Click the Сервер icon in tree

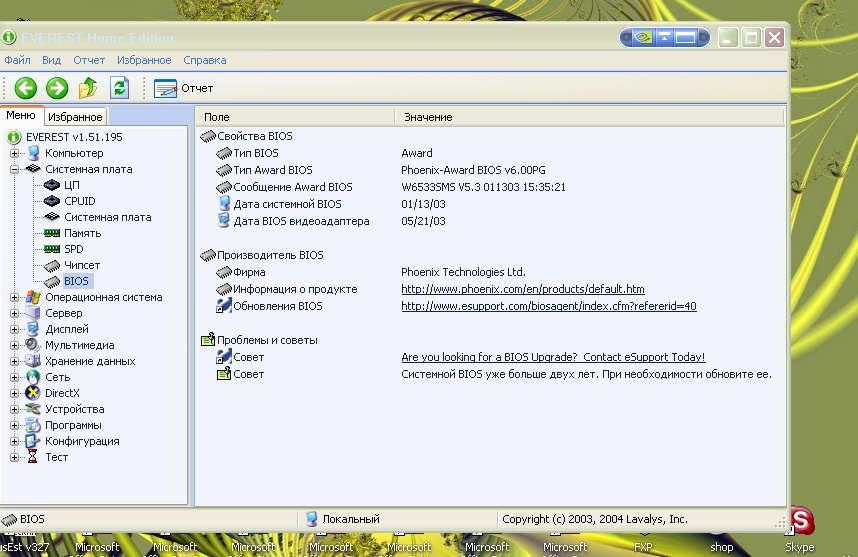[33, 313]
